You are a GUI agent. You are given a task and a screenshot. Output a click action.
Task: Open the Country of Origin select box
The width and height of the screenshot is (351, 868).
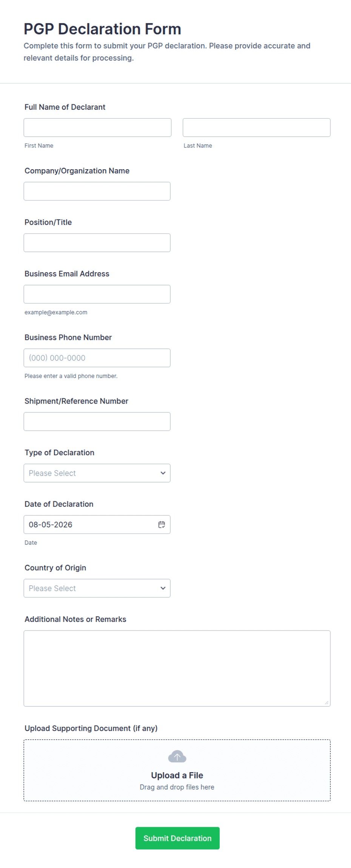pos(97,588)
